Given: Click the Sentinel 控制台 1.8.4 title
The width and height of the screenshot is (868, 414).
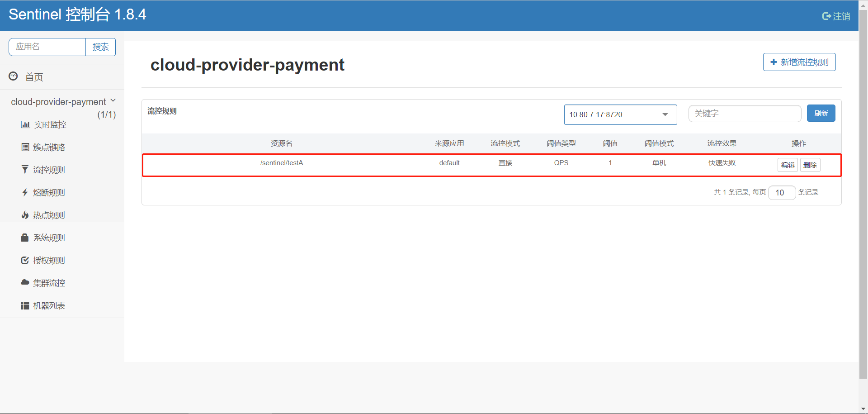Looking at the screenshot, I should (77, 14).
